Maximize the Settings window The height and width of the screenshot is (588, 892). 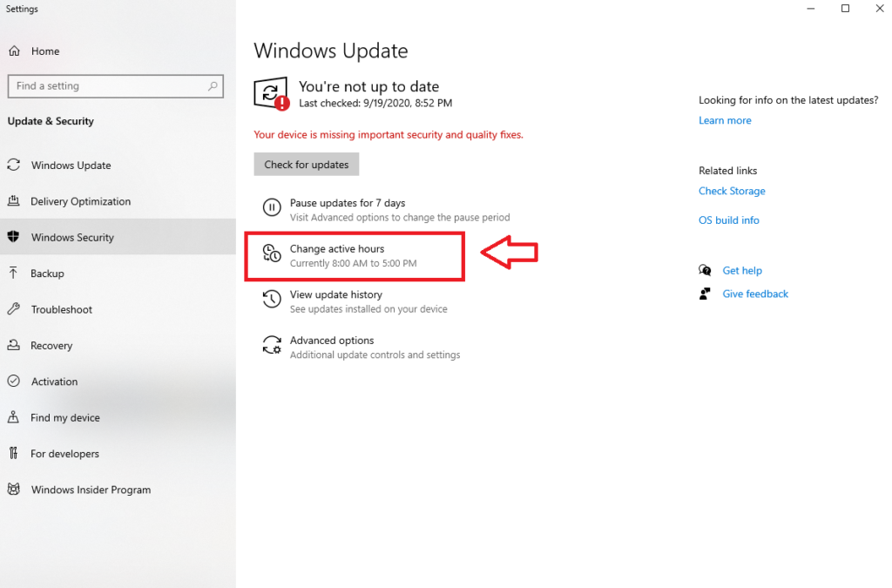pyautogui.click(x=845, y=9)
